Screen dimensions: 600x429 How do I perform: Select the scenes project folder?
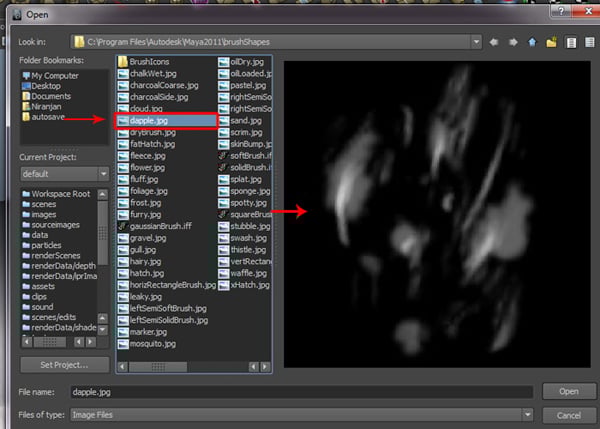click(39, 204)
